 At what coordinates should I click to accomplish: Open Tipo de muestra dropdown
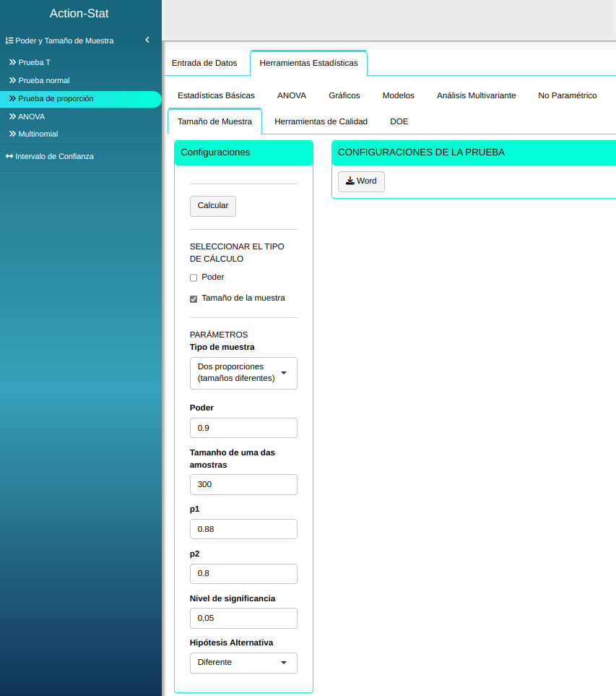click(243, 373)
